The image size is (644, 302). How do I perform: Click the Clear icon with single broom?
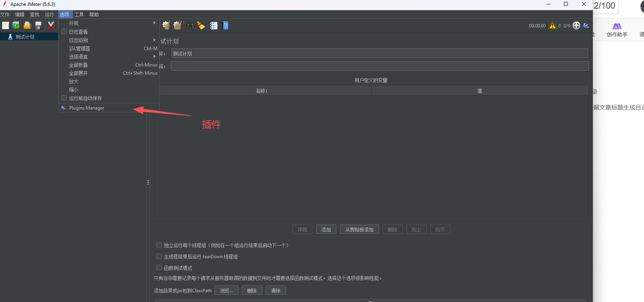(166, 25)
